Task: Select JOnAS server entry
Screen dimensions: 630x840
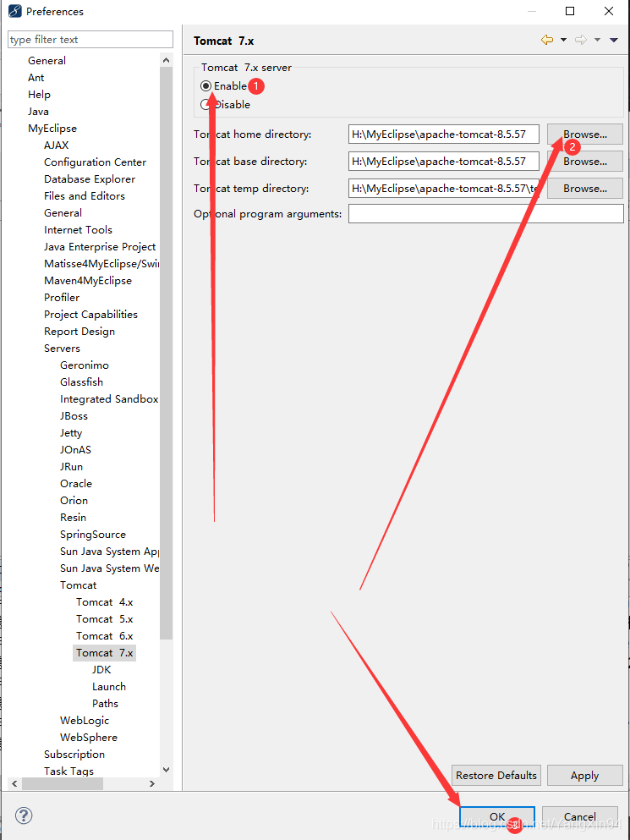Action: tap(75, 450)
